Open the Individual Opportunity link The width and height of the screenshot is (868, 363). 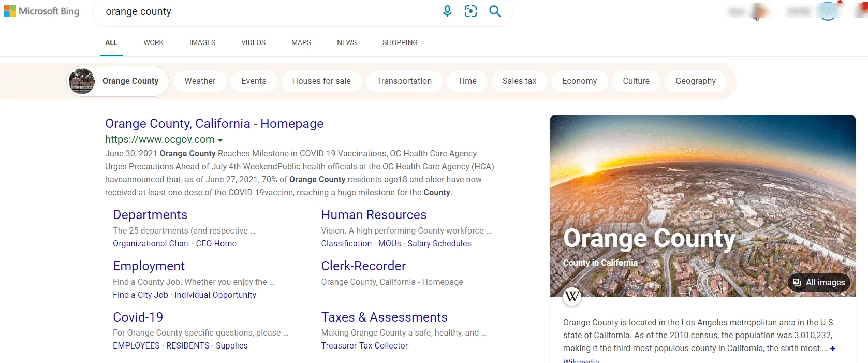[x=215, y=295]
